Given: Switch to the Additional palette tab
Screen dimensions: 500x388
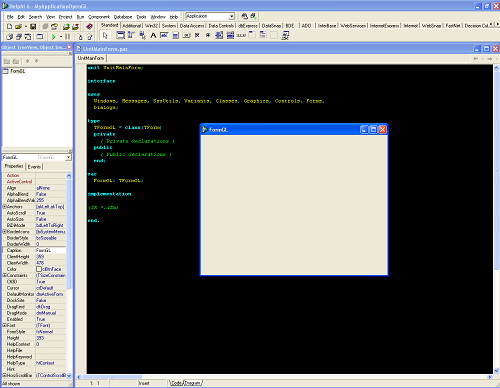Looking at the screenshot, I should [131, 26].
